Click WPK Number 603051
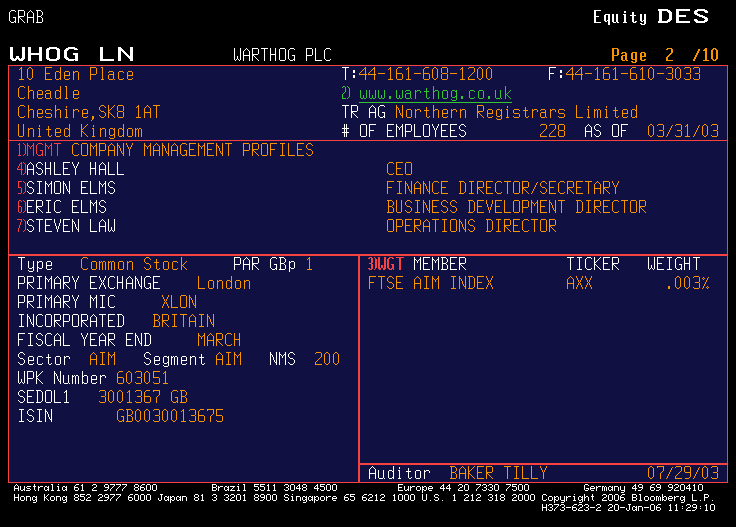The width and height of the screenshot is (736, 527). click(142, 378)
